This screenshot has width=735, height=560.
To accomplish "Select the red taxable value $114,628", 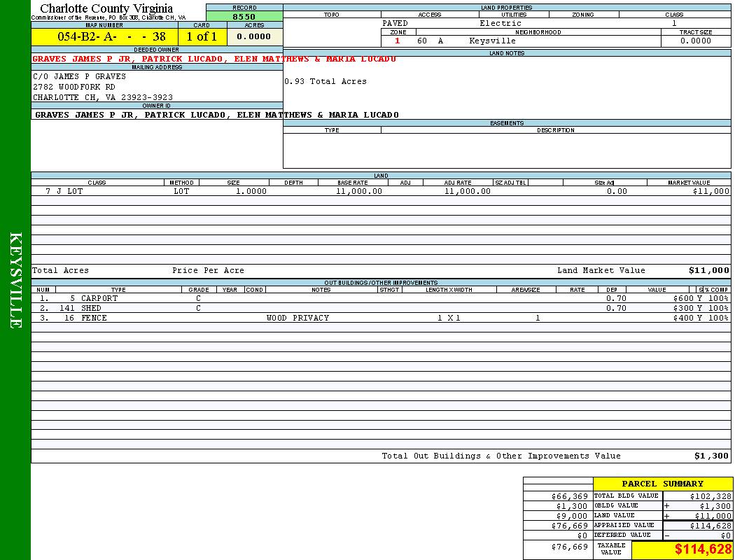I will 703,549.
